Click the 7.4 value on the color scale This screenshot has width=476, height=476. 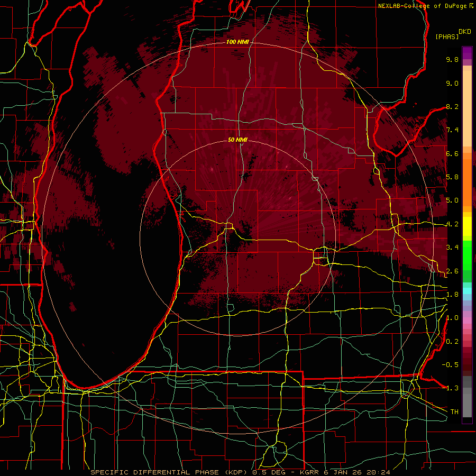[452, 130]
